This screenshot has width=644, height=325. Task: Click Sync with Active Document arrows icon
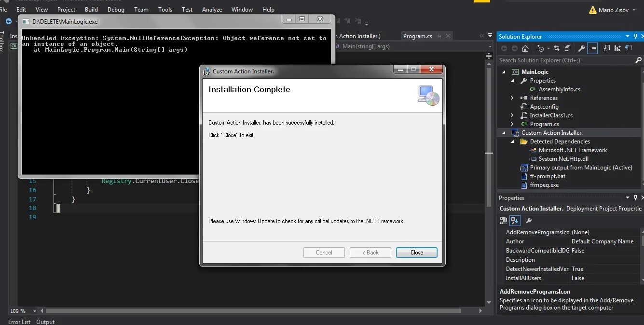pos(557,48)
